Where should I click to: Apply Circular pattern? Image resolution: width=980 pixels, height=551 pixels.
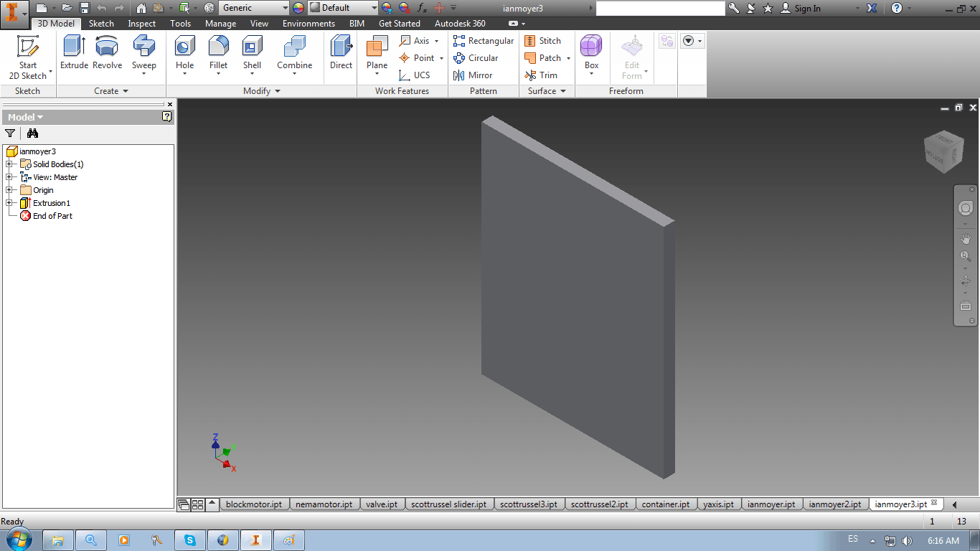click(x=476, y=58)
